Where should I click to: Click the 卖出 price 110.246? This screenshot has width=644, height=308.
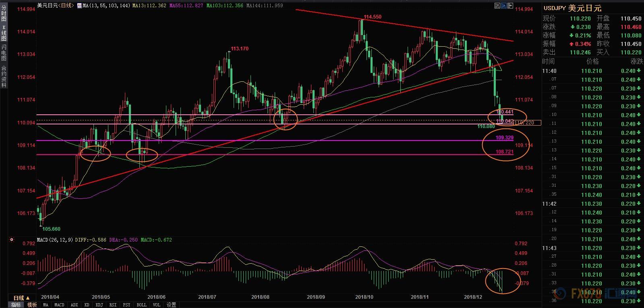[x=580, y=52]
